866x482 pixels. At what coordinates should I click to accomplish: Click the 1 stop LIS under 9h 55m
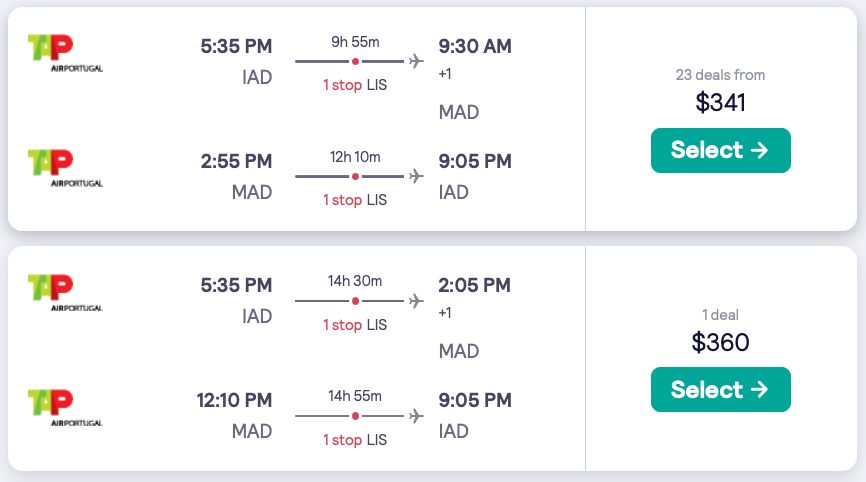coord(354,85)
